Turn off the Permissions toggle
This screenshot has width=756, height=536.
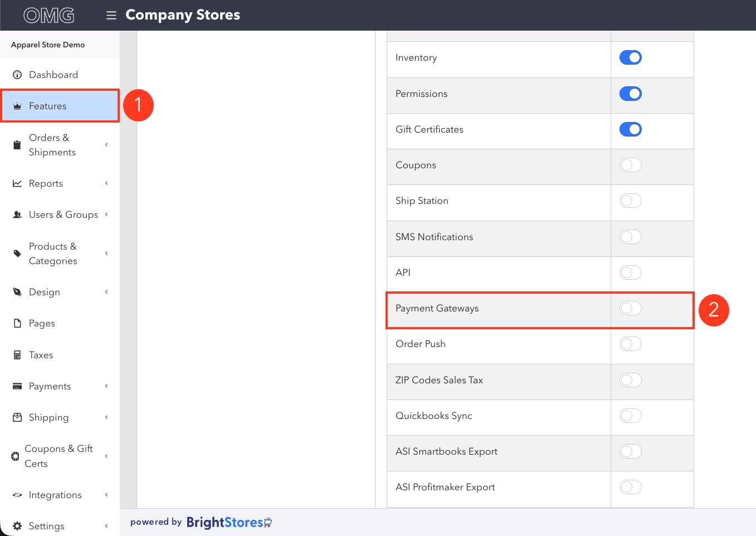[631, 94]
